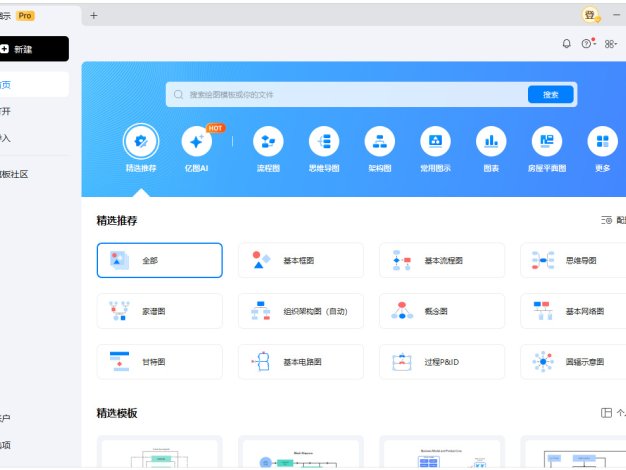Choose the 概念图 card
This screenshot has width=626, height=470.
pyautogui.click(x=442, y=311)
